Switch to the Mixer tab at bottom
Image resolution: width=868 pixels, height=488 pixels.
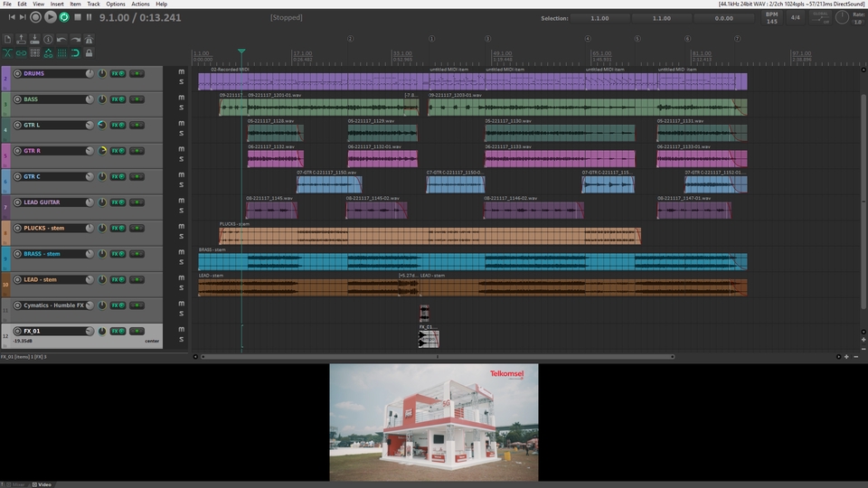click(x=15, y=484)
